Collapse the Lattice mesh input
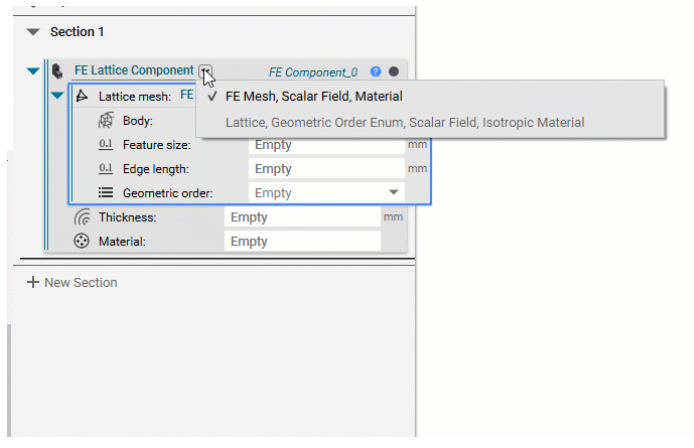 (x=57, y=95)
